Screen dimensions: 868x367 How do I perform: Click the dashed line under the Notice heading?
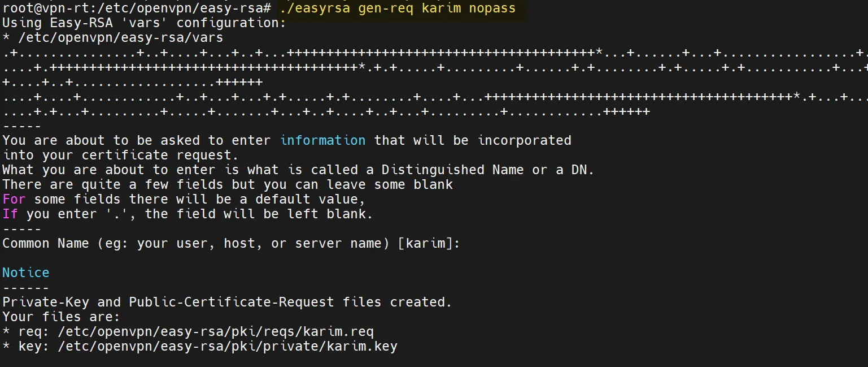pos(25,287)
